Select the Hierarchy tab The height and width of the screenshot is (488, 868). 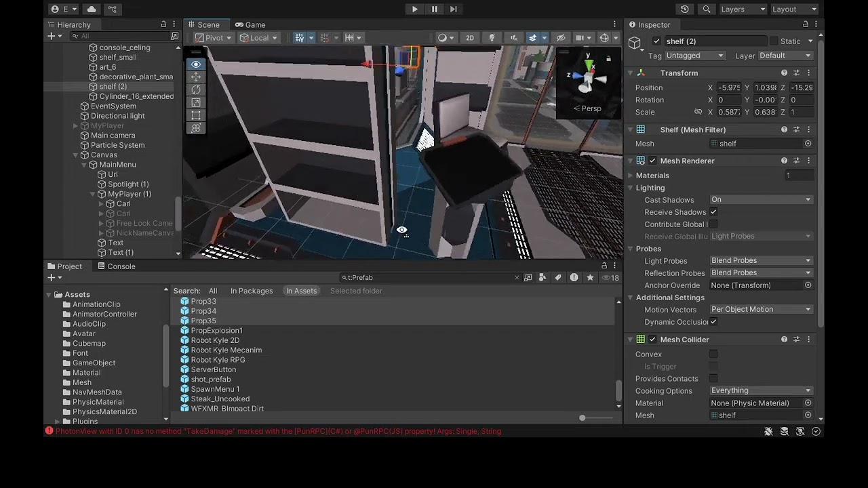[x=68, y=24]
